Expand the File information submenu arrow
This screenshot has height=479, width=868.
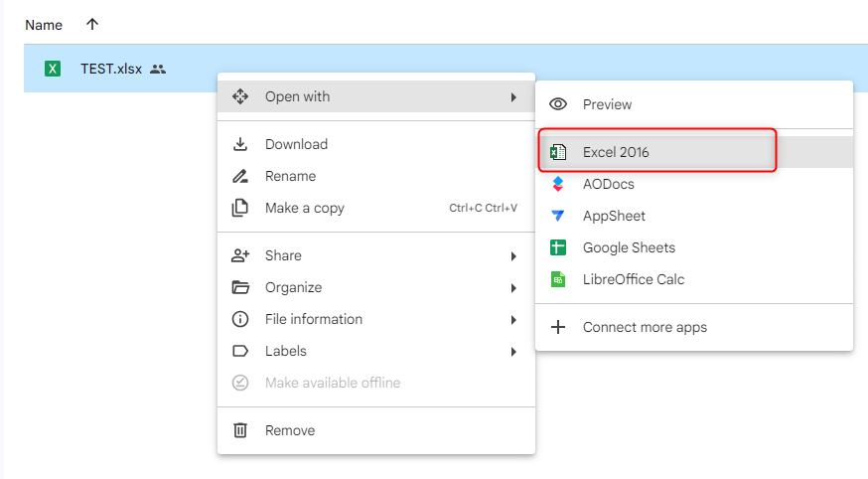513,320
